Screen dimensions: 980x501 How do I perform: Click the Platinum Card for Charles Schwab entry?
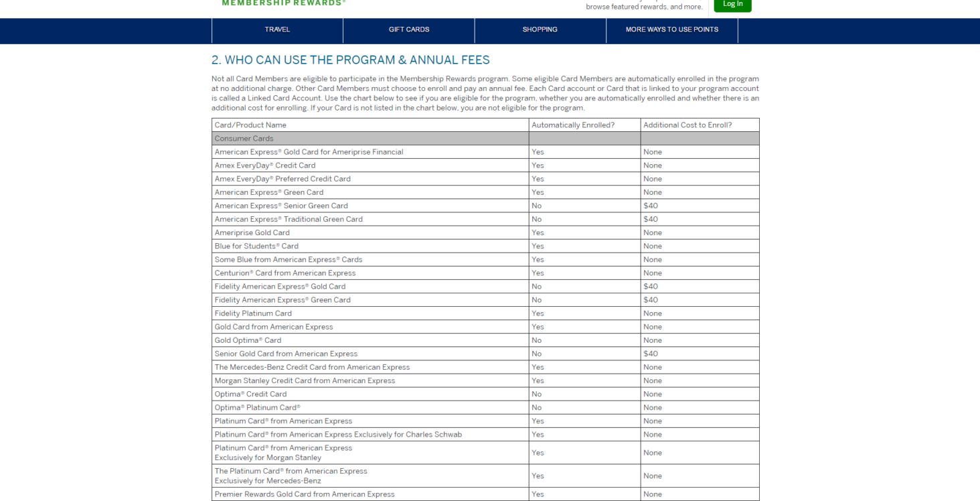pyautogui.click(x=338, y=434)
